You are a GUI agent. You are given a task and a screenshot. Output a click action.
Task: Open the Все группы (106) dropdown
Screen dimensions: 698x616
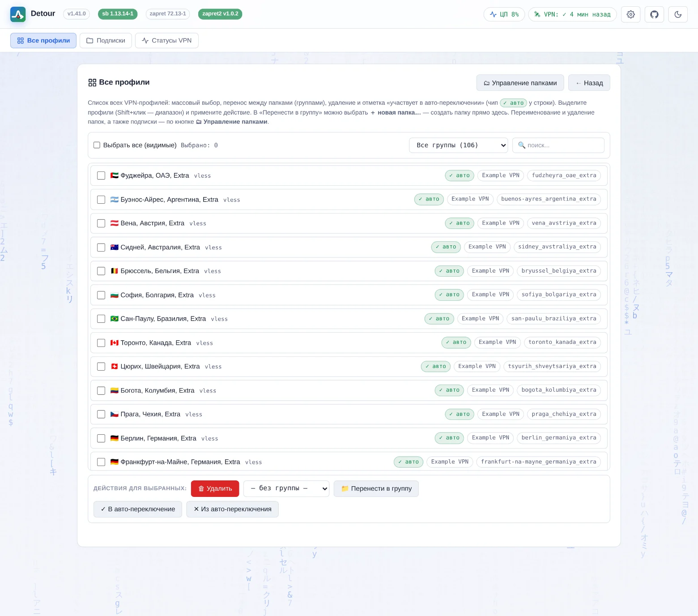click(x=459, y=145)
